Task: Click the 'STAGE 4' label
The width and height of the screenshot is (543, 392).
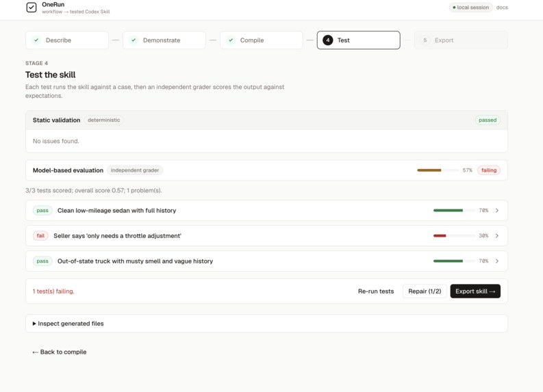Action: [x=36, y=63]
